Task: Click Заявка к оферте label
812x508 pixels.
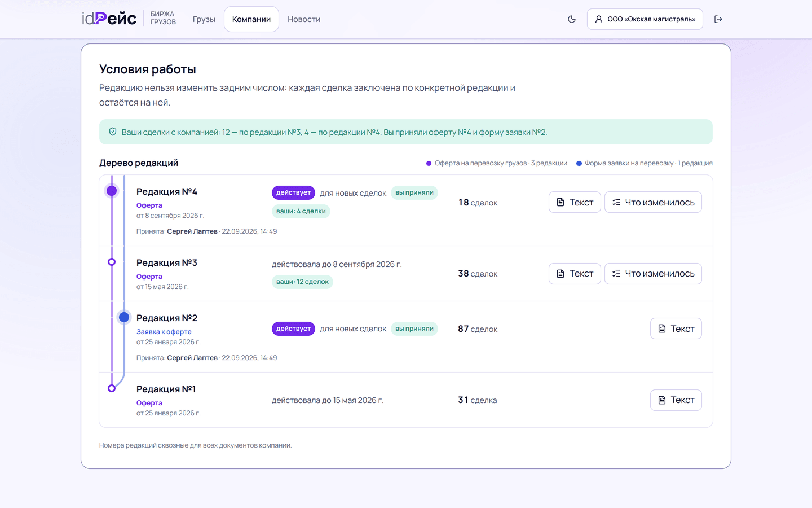Action: (164, 332)
